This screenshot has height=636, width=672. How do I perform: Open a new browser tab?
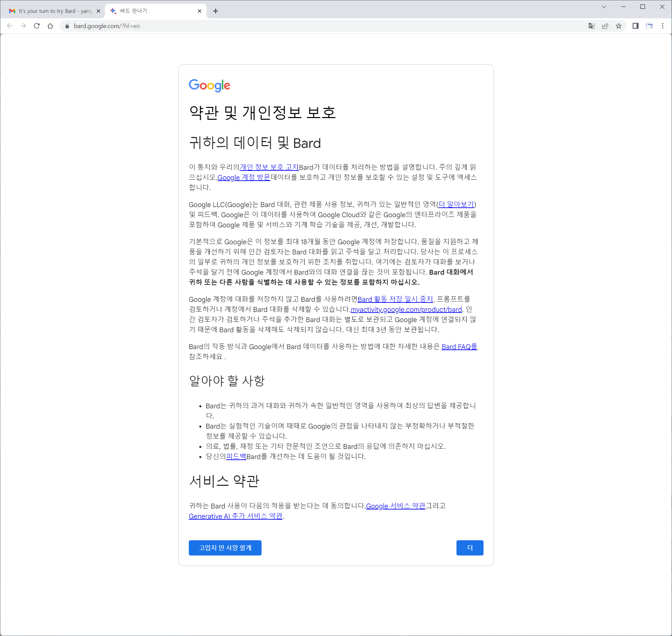pyautogui.click(x=215, y=11)
